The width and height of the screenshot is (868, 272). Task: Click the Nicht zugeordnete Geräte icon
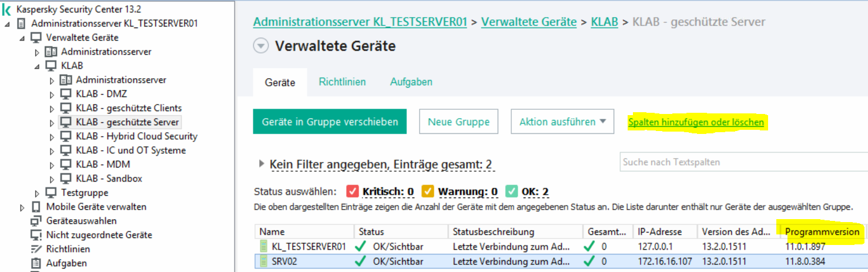[x=36, y=235]
